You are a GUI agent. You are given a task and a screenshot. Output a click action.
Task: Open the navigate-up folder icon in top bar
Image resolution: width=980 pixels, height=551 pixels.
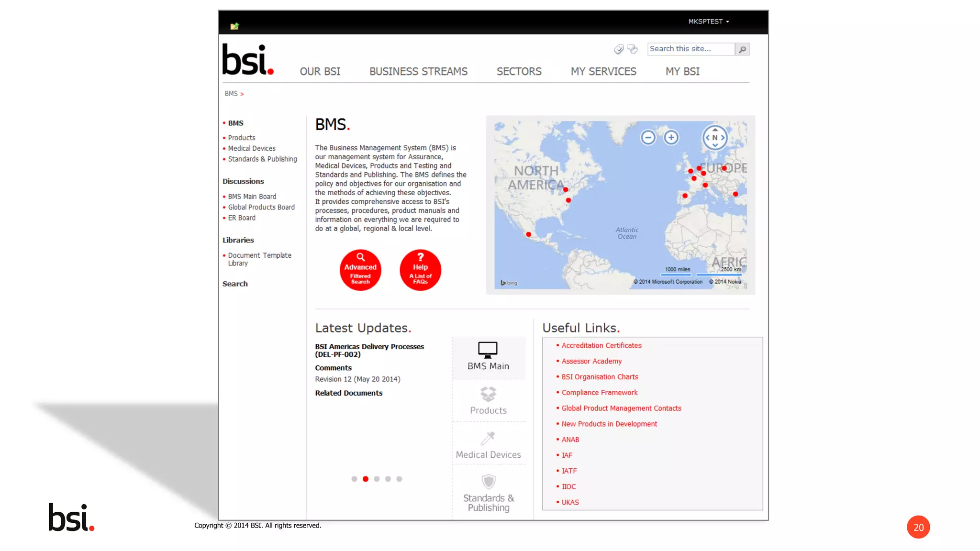pos(234,26)
